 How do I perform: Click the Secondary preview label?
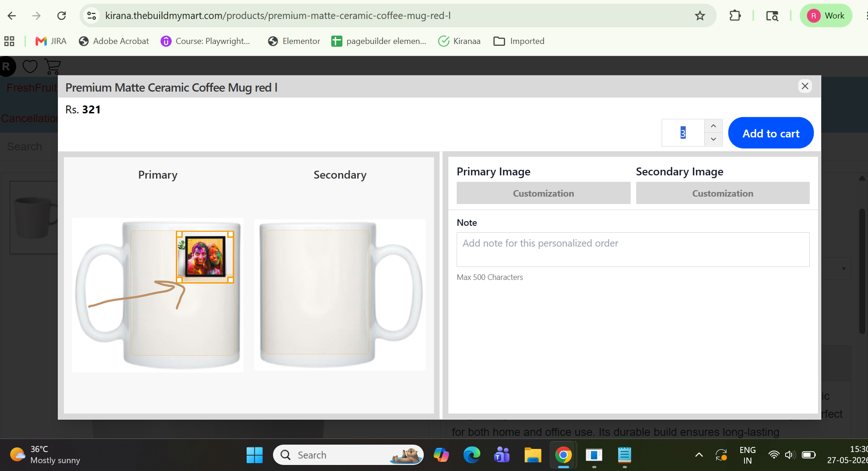click(340, 175)
